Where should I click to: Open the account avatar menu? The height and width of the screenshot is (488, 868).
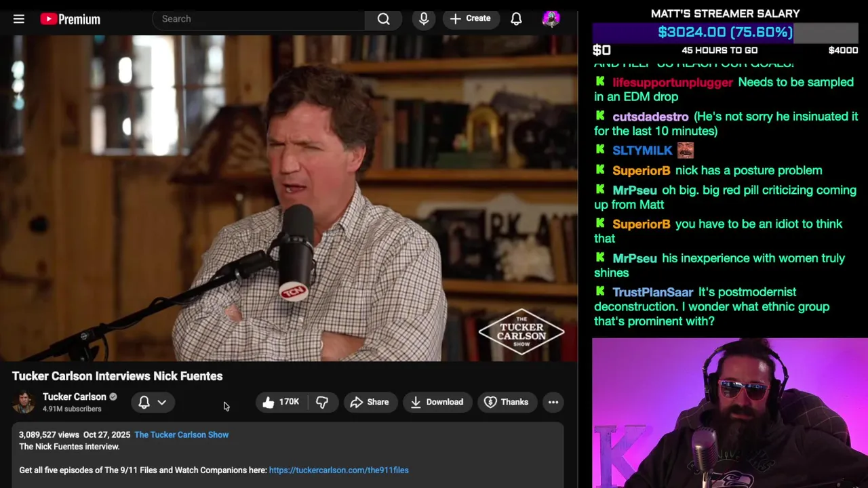click(x=551, y=19)
